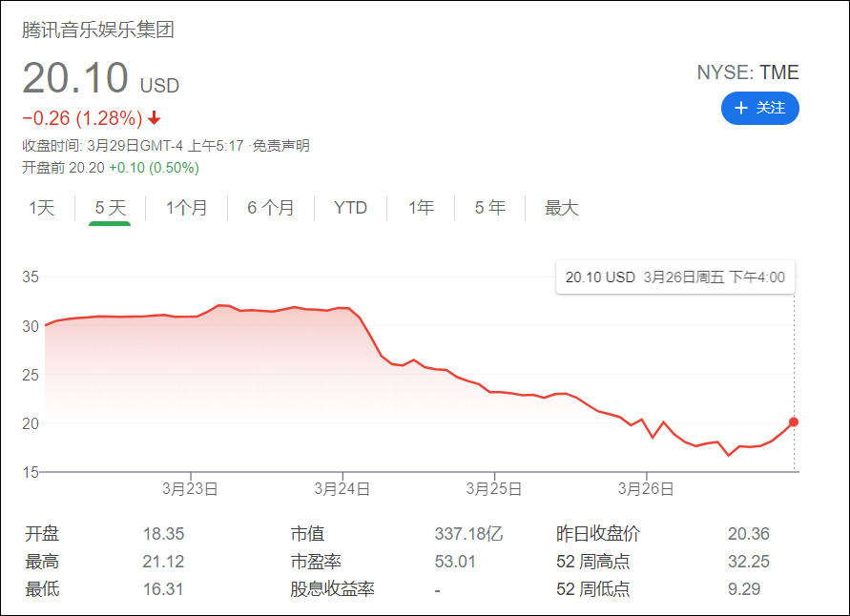Image resolution: width=850 pixels, height=616 pixels.
Task: Open the 5年 historical view
Action: click(x=489, y=208)
